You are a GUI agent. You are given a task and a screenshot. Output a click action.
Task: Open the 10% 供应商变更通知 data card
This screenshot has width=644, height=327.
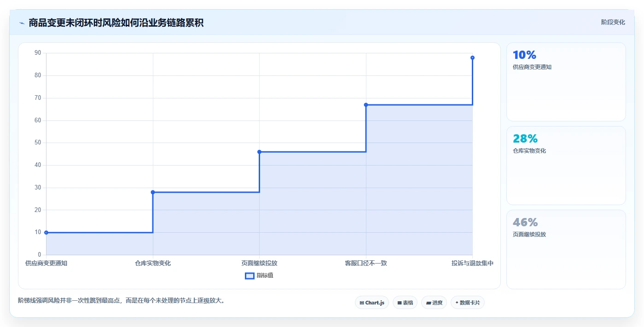[566, 82]
